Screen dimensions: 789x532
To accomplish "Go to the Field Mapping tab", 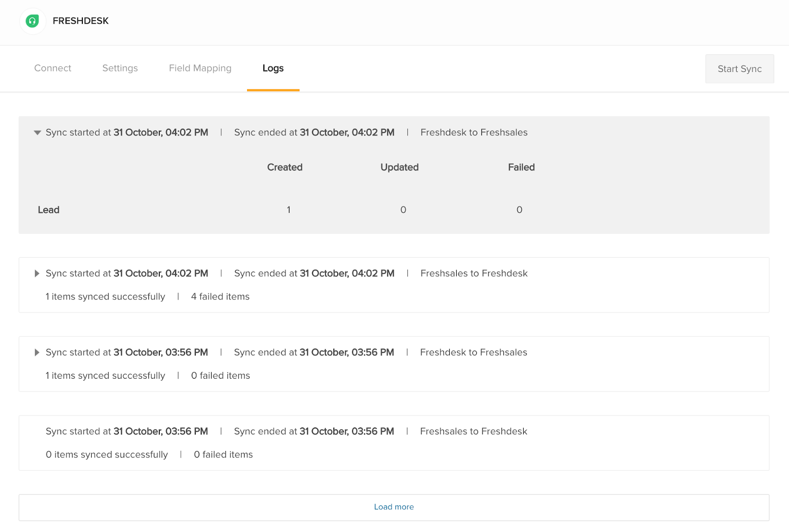I will pos(200,68).
